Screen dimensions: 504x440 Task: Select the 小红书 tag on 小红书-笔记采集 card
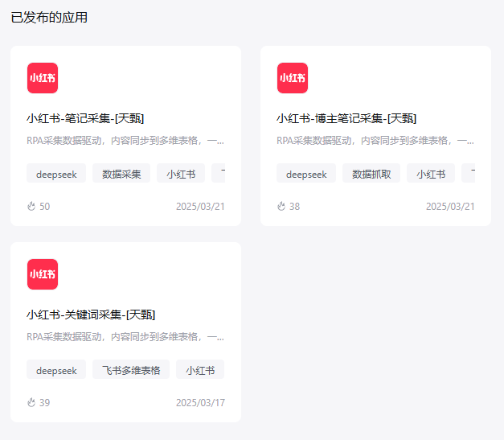pyautogui.click(x=181, y=173)
